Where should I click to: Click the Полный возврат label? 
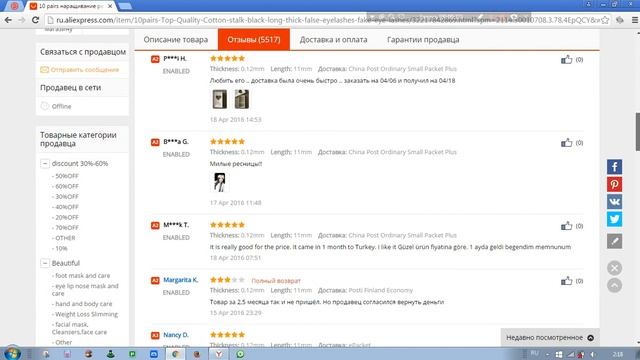[x=276, y=281]
